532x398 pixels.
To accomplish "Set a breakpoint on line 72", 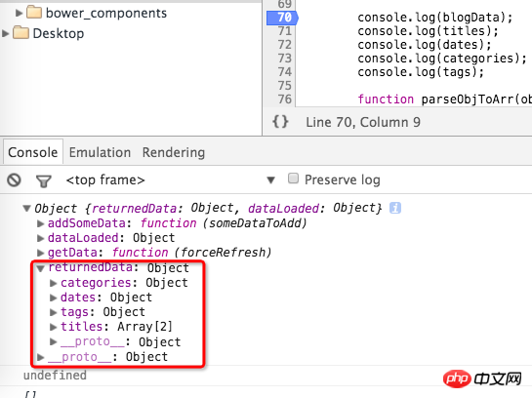I will [285, 45].
